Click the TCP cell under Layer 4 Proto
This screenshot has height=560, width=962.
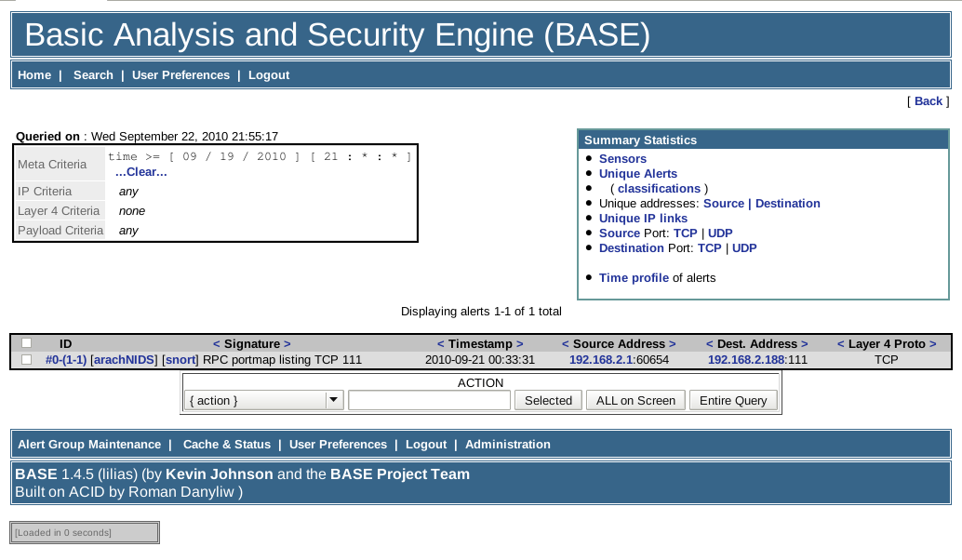click(886, 360)
